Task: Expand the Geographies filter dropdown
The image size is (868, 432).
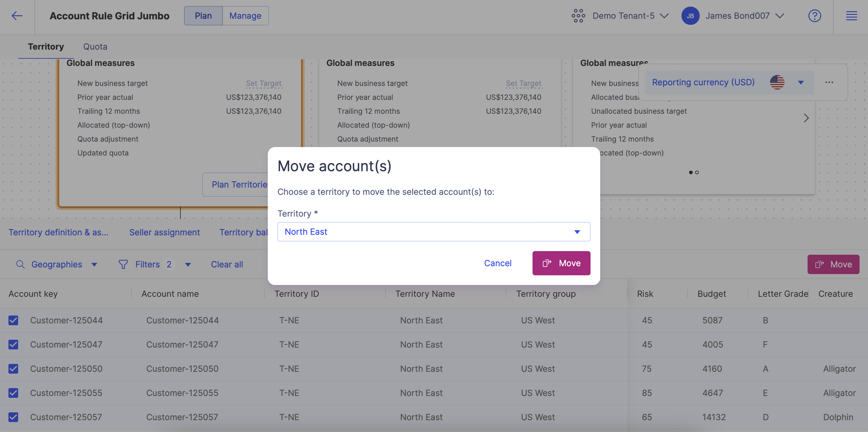Action: point(94,264)
